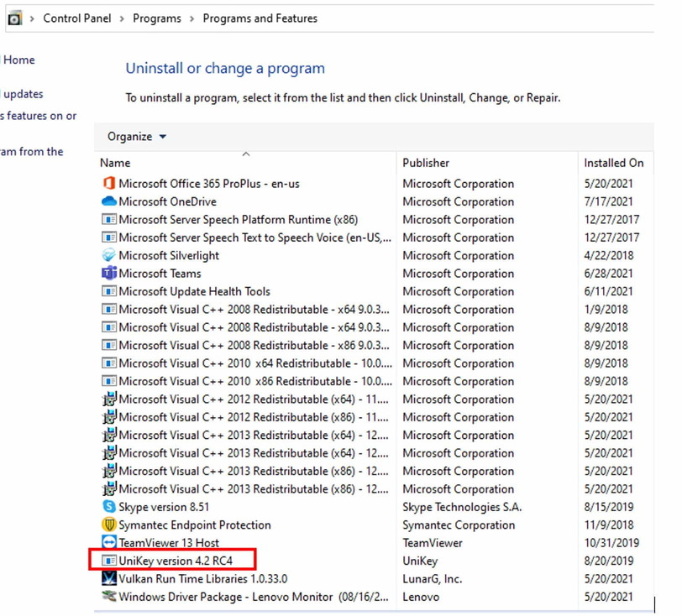Select TeamViewer 13 Host entry
The height and width of the screenshot is (616, 682).
[169, 542]
